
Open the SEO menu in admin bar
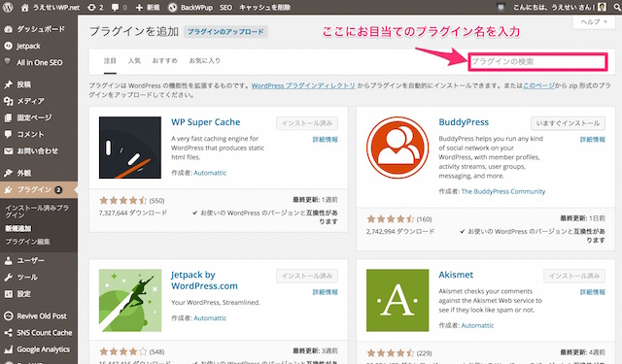[225, 7]
